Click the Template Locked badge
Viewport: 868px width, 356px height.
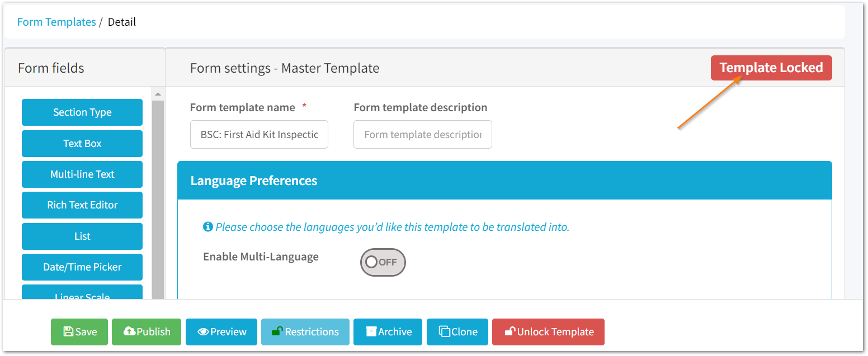[771, 68]
